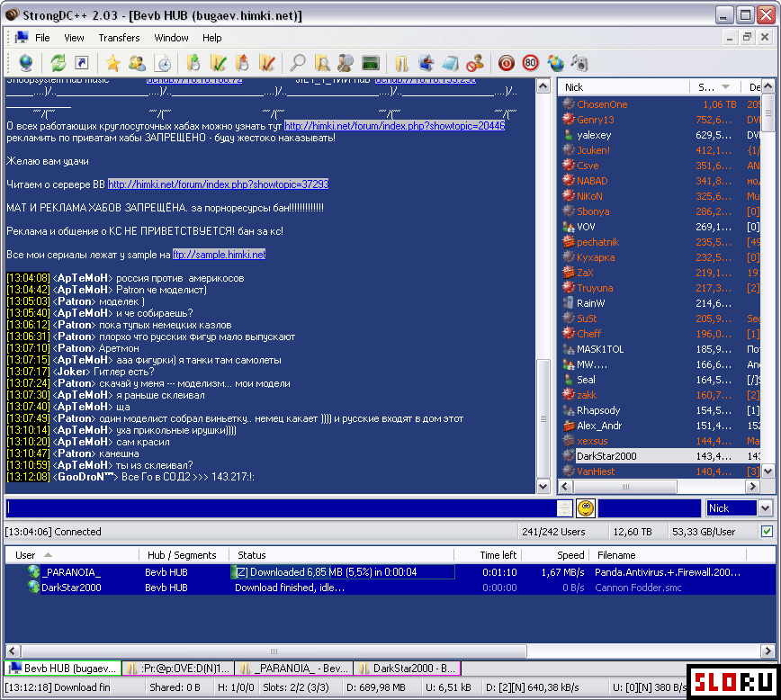Open the Nick filter dropdown
Image resolution: width=781 pixels, height=700 pixels.
click(x=765, y=508)
